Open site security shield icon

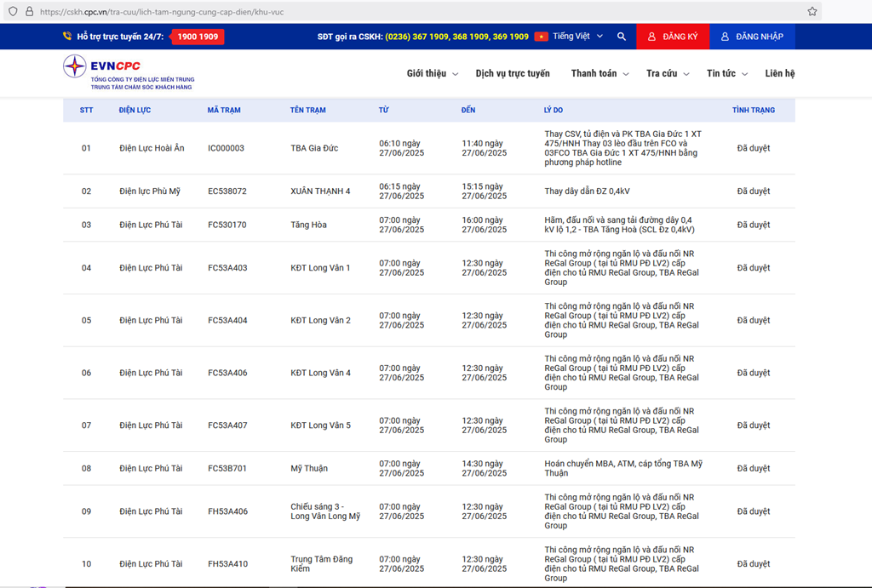(13, 11)
